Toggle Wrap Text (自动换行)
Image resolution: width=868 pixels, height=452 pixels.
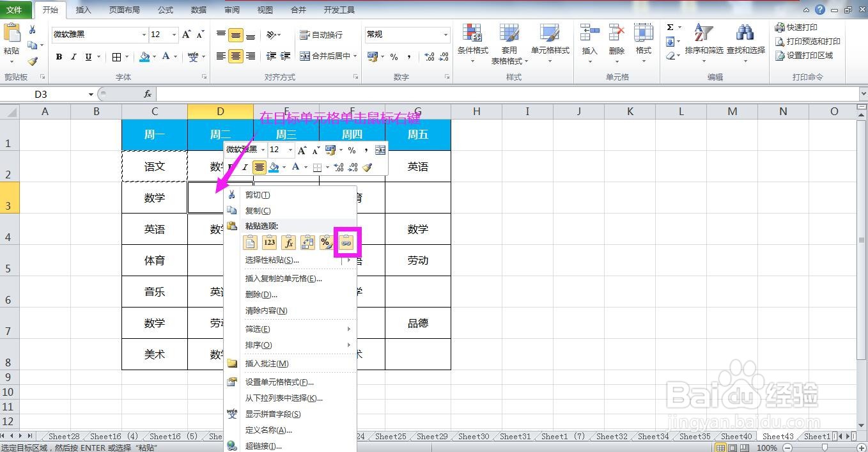point(322,35)
